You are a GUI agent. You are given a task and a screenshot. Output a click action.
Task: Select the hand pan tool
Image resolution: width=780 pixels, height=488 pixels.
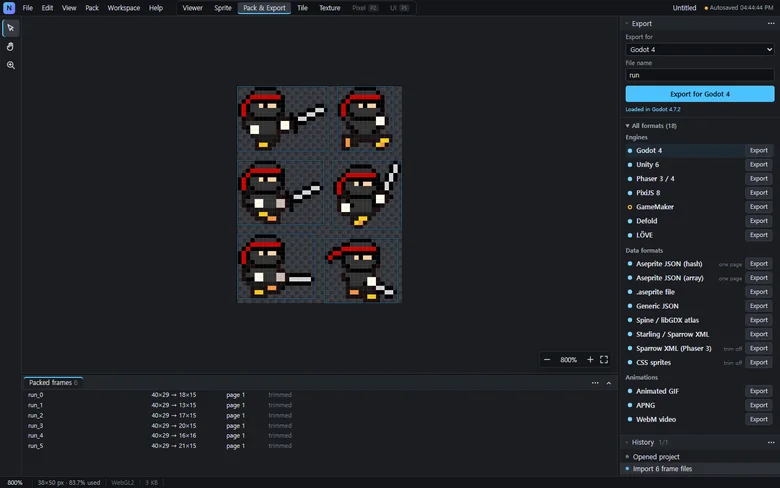coord(10,47)
